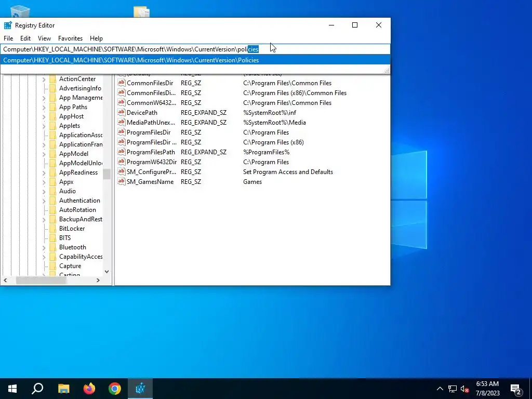The image size is (532, 399).
Task: Open the Help menu
Action: [x=96, y=38]
